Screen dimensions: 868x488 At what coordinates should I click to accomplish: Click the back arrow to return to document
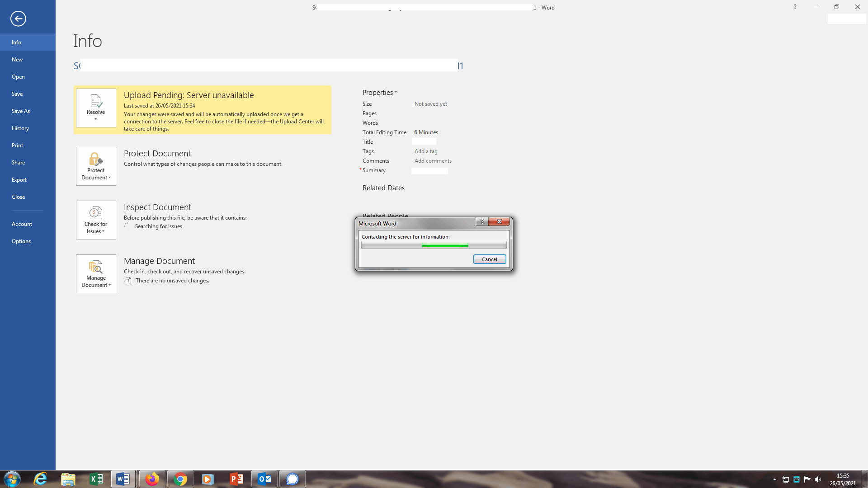tap(18, 19)
